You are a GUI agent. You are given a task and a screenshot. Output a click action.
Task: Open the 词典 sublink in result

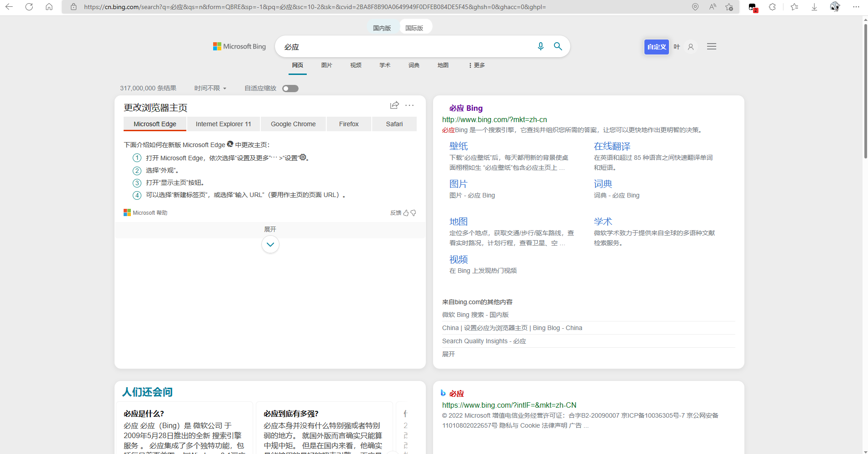603,184
